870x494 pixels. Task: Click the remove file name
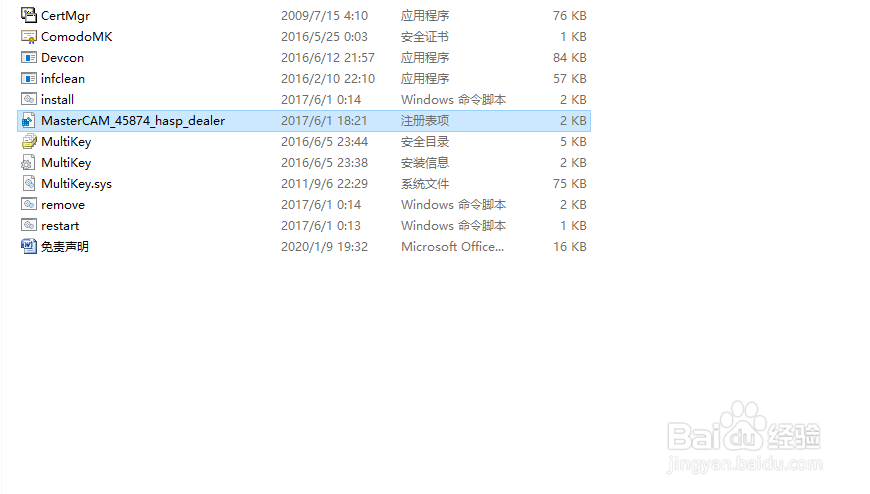(63, 205)
